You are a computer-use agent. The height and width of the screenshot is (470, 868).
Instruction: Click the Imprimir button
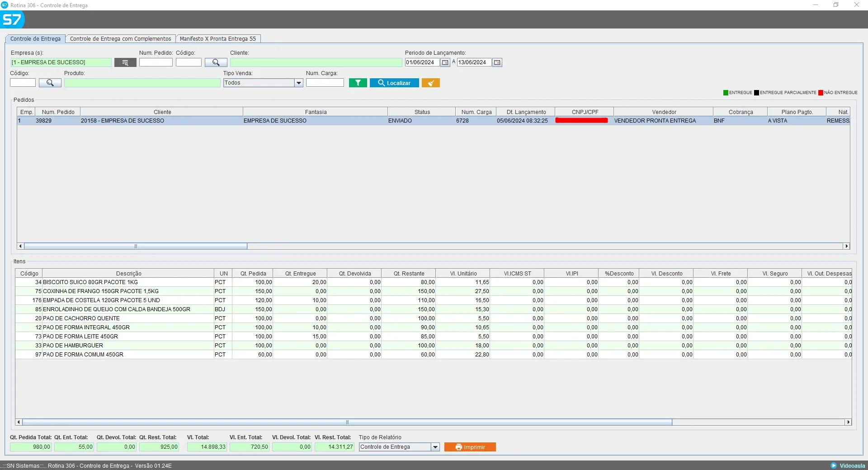tap(470, 447)
